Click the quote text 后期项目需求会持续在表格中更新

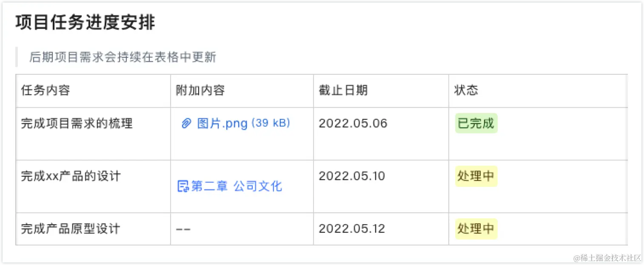coord(123,57)
